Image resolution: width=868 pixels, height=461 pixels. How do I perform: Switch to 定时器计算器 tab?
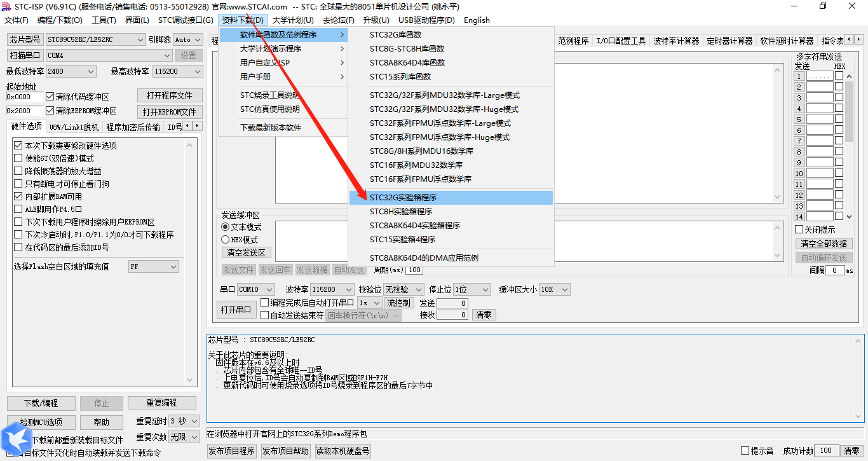click(729, 41)
